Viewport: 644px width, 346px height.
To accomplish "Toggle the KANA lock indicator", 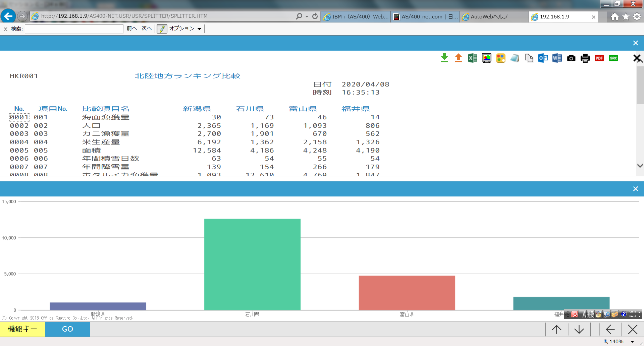I will tap(633, 316).
